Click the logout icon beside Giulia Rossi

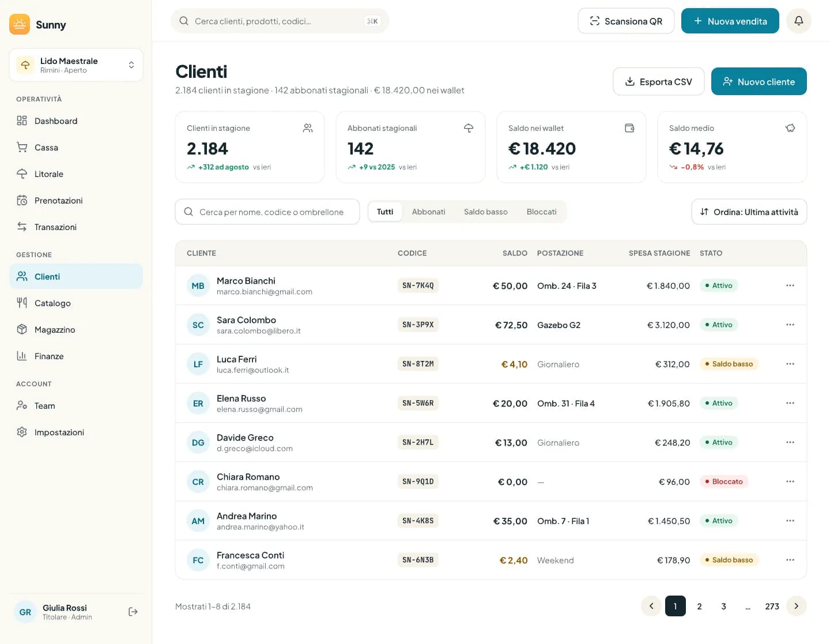tap(133, 612)
